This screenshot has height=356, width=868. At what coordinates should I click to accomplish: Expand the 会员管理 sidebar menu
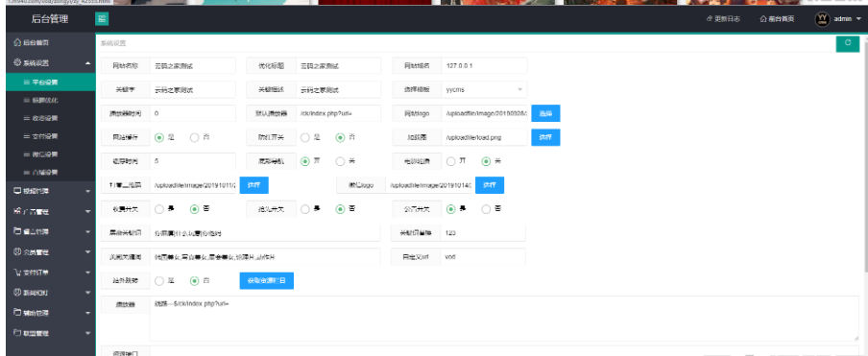pyautogui.click(x=50, y=252)
